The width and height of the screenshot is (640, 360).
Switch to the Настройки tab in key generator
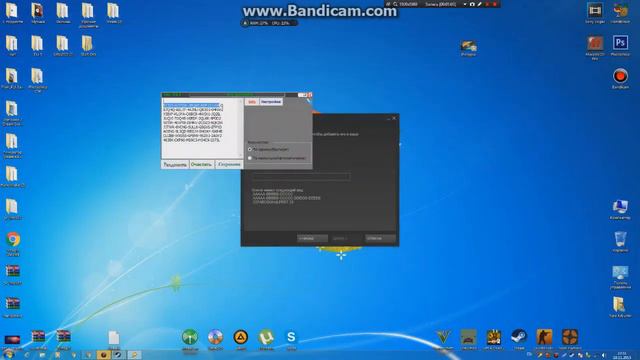271,102
